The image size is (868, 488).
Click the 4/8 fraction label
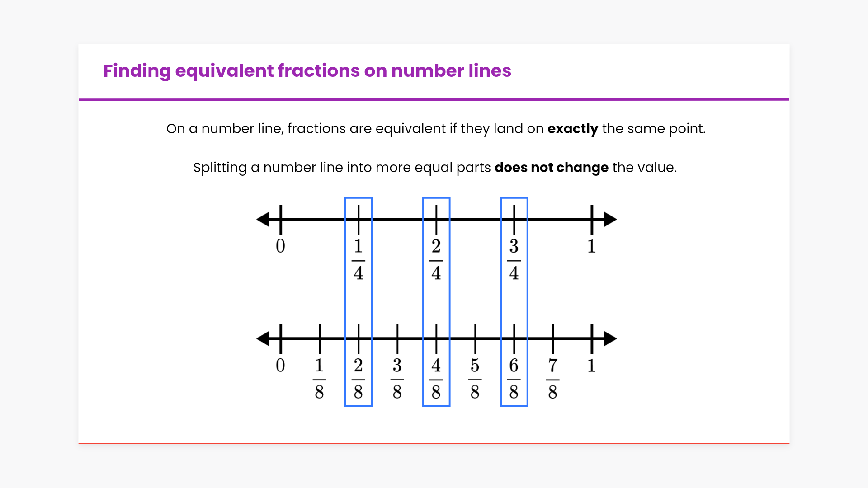(x=436, y=379)
